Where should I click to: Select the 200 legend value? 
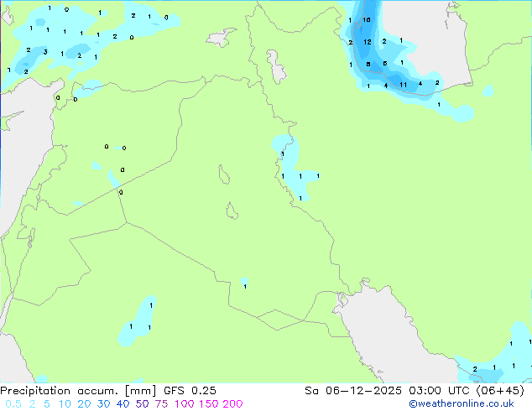[x=232, y=404]
